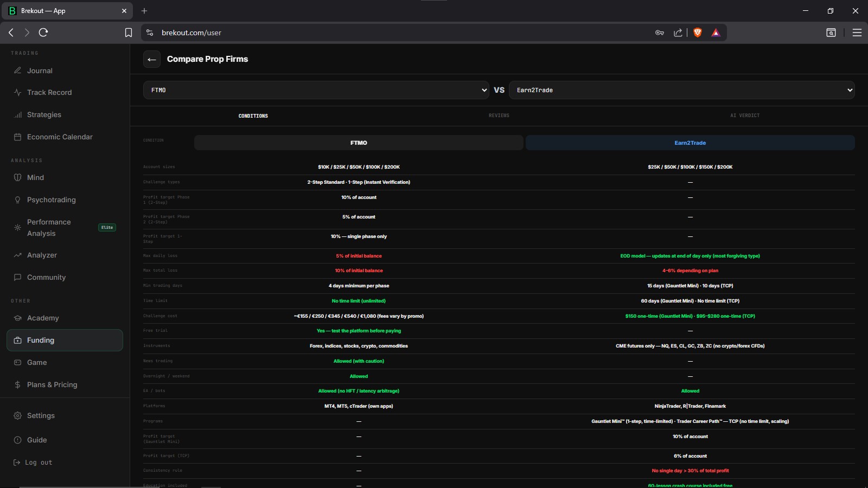Click the FTMO column header
The width and height of the screenshot is (868, 488).
[359, 143]
